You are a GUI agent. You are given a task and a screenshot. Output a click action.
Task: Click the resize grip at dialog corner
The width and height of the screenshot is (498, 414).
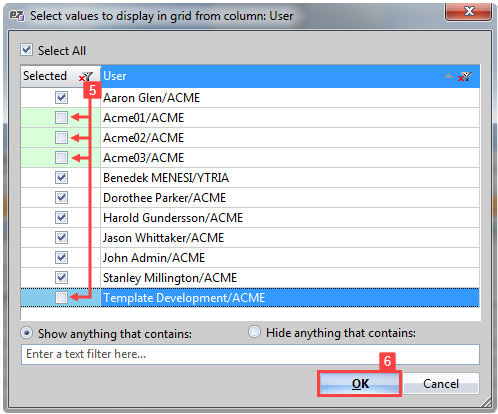(x=486, y=402)
